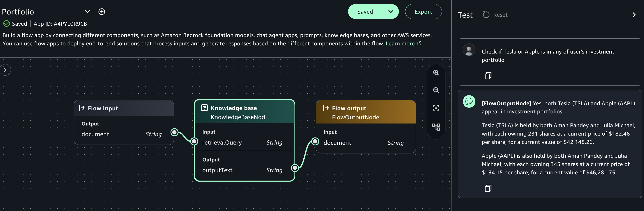The height and width of the screenshot is (211, 644).
Task: Click the retrievalQuery field label
Action: [x=222, y=143]
